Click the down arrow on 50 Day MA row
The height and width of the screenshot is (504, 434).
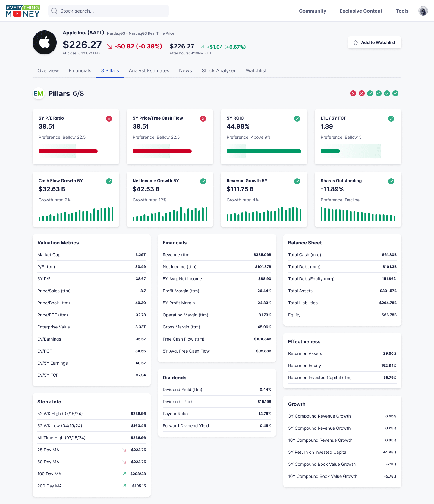[x=124, y=462]
